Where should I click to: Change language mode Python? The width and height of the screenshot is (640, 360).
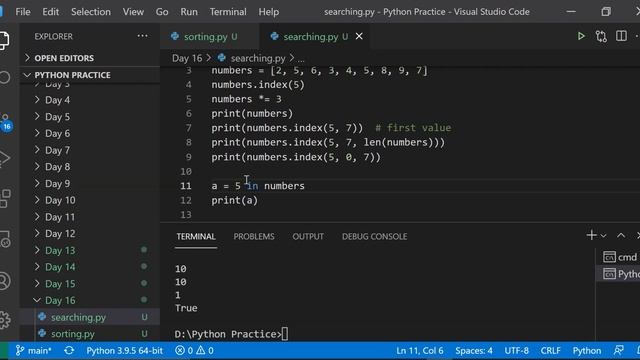587,351
